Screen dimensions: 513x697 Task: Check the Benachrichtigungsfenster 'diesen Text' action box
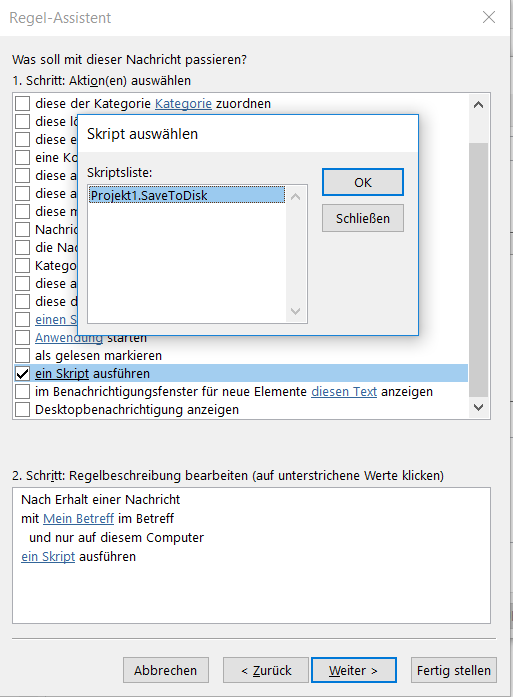[22, 392]
